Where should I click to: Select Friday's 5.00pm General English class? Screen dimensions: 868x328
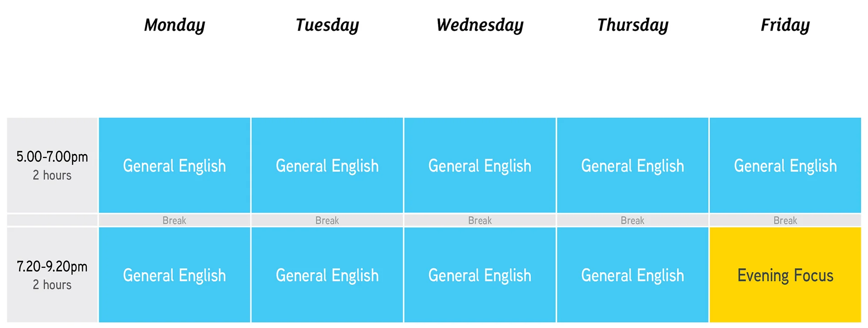click(x=785, y=166)
